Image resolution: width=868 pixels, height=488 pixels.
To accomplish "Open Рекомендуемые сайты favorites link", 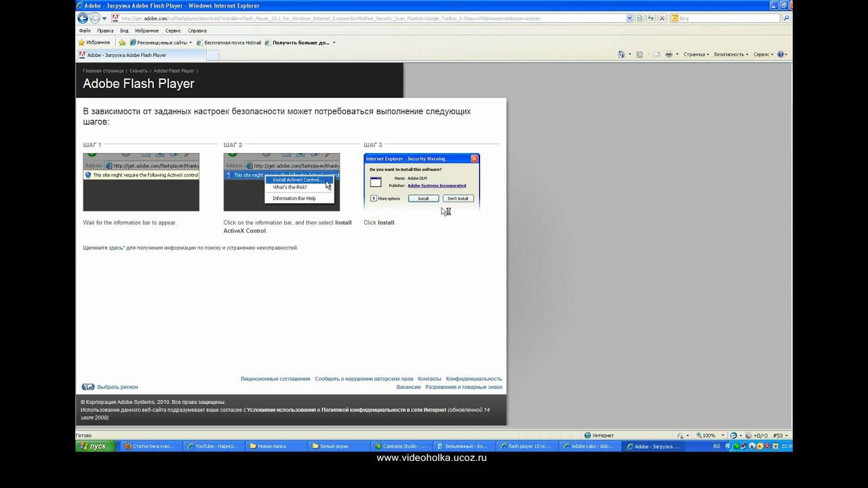I will tap(160, 43).
